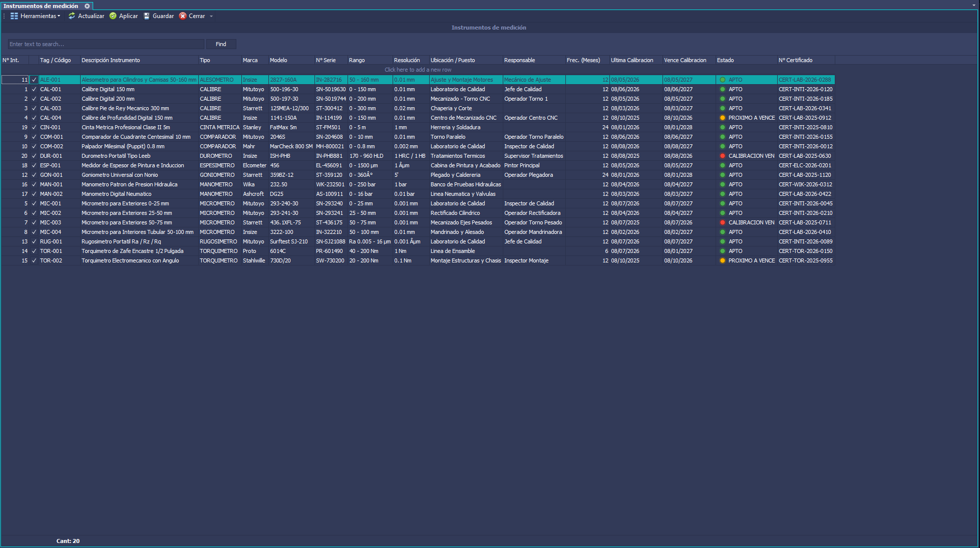This screenshot has width=980, height=548.
Task: Click the green status dot for TOR-001
Action: pyautogui.click(x=723, y=251)
